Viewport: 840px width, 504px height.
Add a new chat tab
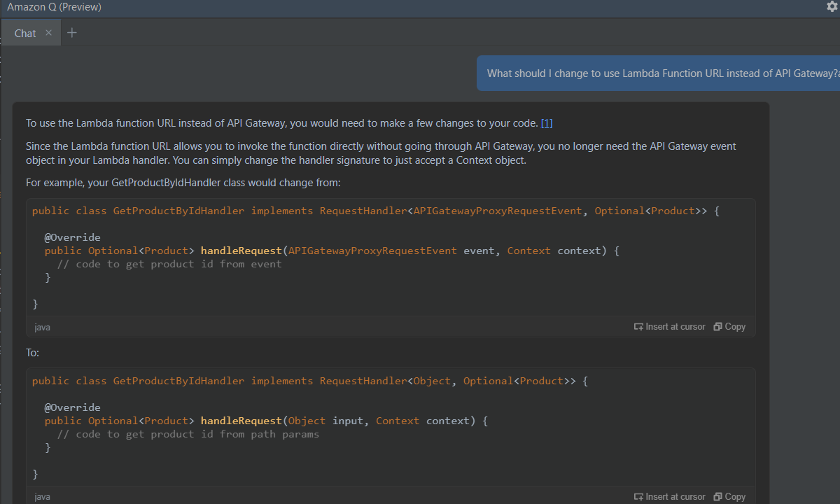72,32
